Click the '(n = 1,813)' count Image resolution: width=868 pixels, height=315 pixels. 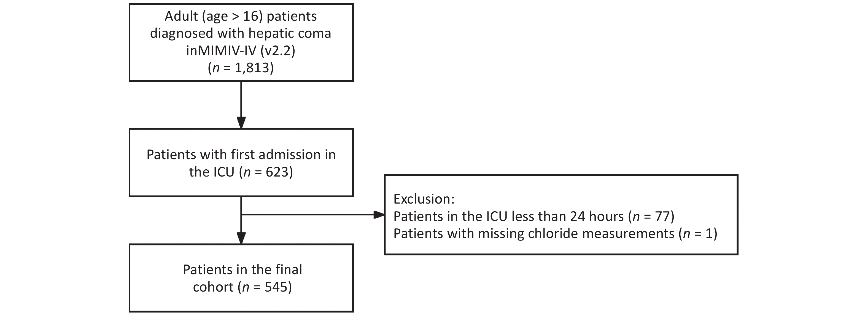coord(241,68)
